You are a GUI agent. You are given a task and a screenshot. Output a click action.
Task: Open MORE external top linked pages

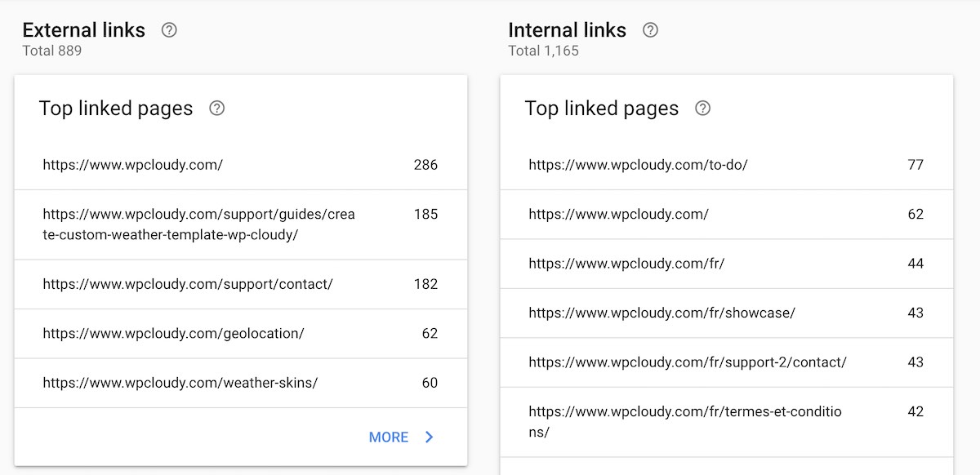(402, 437)
